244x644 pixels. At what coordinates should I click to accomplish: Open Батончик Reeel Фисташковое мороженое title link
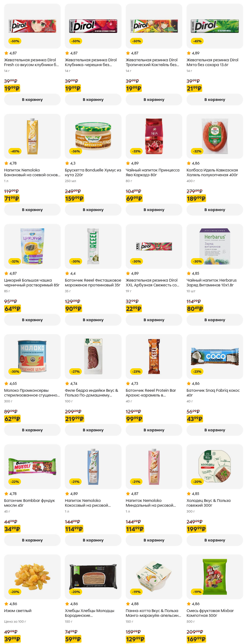point(93,282)
